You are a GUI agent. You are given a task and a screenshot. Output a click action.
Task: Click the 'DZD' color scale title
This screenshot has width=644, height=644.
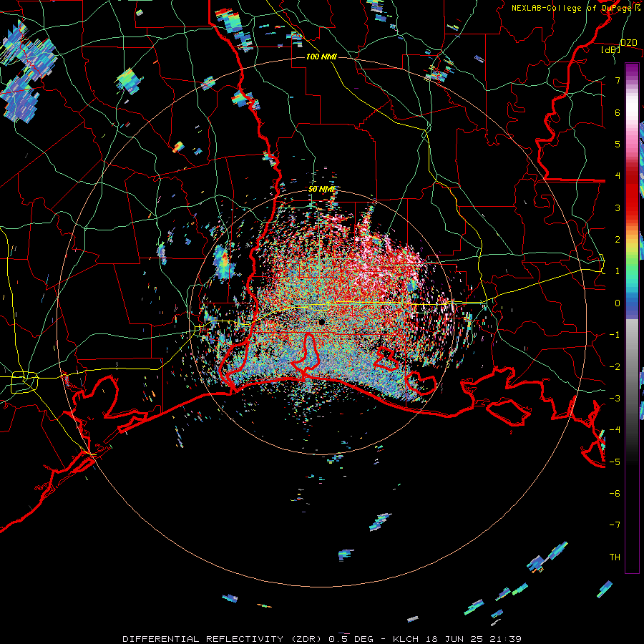[x=629, y=43]
